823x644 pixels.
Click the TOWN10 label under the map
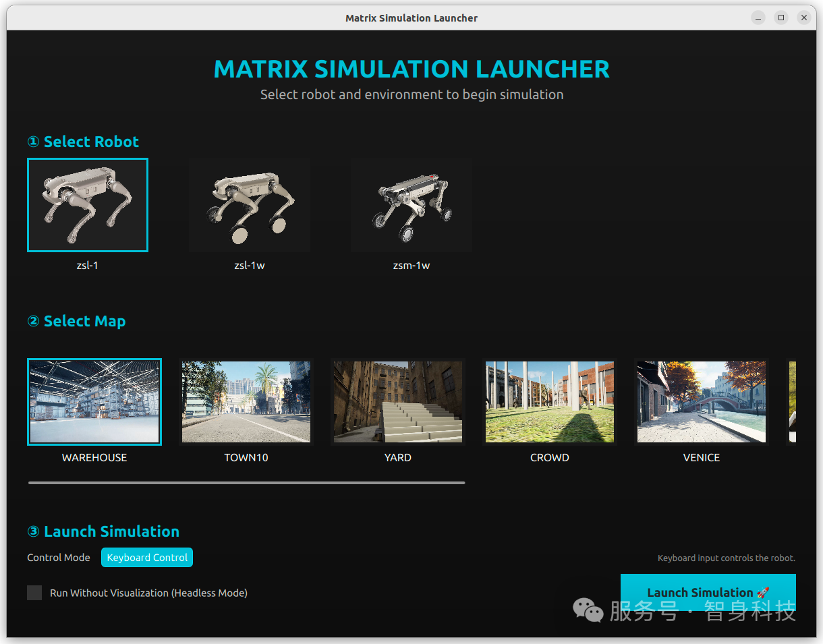tap(246, 458)
